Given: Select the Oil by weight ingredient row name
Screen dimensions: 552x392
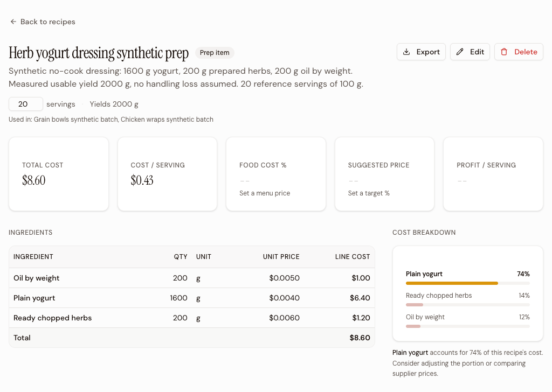Looking at the screenshot, I should (36, 278).
